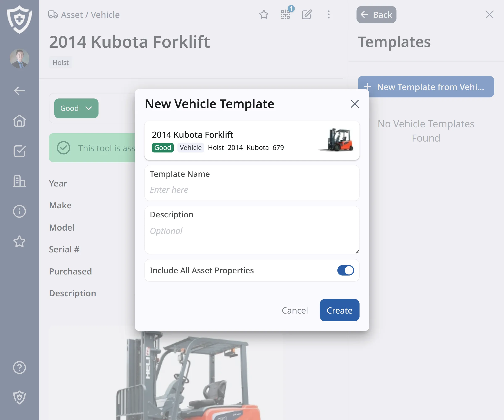Toggle Include All Asset Properties switch
504x420 pixels.
point(346,270)
